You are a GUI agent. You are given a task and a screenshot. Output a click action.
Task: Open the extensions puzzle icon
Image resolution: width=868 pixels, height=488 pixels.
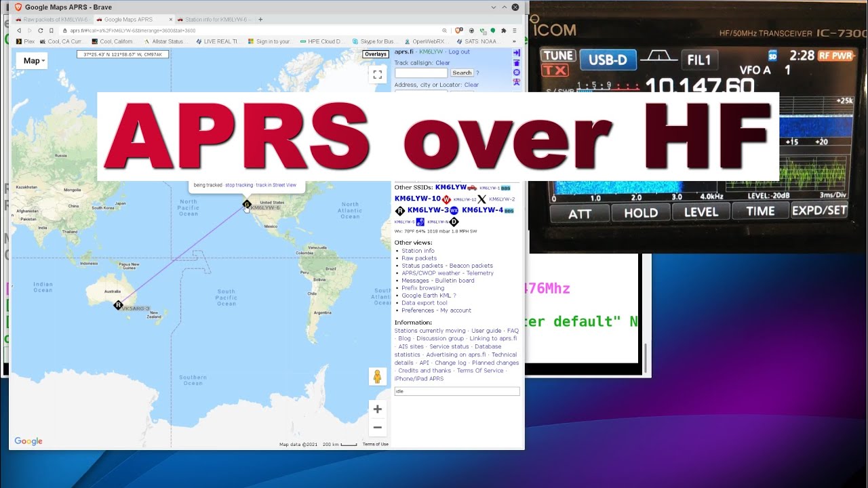click(x=504, y=30)
